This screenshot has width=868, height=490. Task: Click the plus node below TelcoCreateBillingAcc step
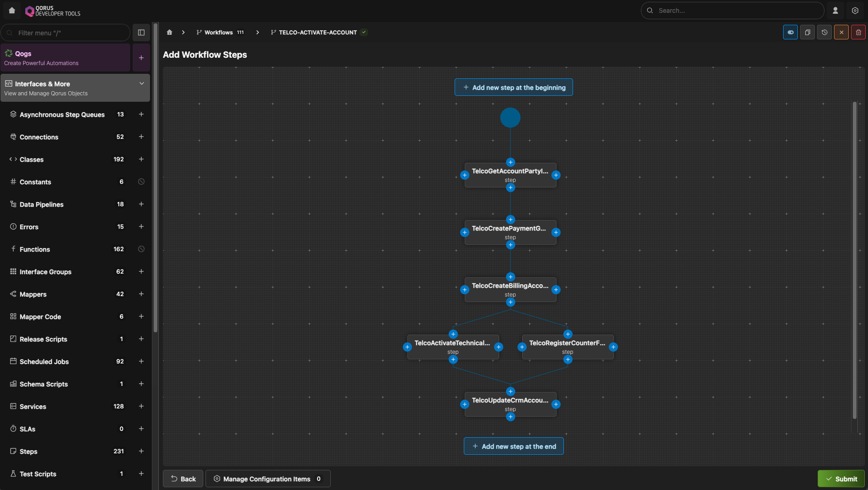click(x=510, y=302)
